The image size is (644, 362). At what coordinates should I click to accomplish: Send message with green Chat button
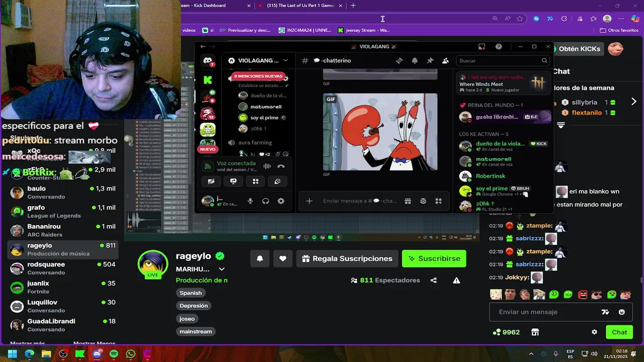click(619, 332)
